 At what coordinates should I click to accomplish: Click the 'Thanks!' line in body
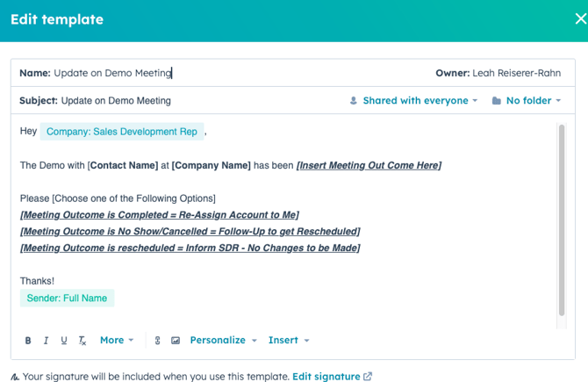coord(37,281)
